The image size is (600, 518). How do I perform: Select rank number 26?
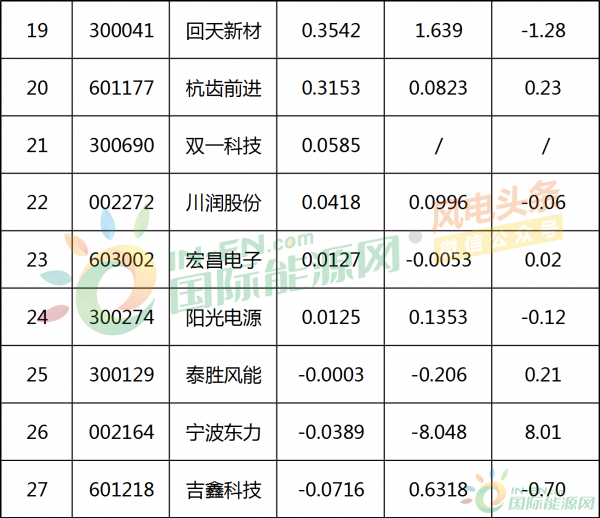click(x=37, y=432)
